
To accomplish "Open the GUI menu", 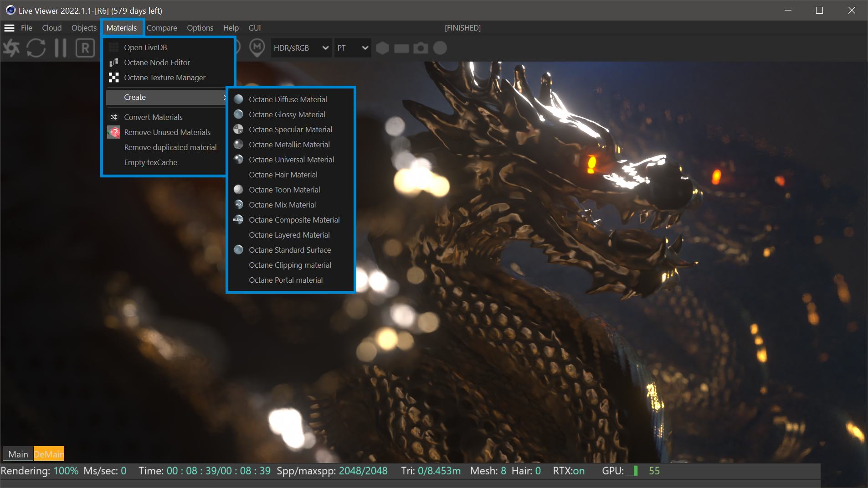I will (255, 28).
